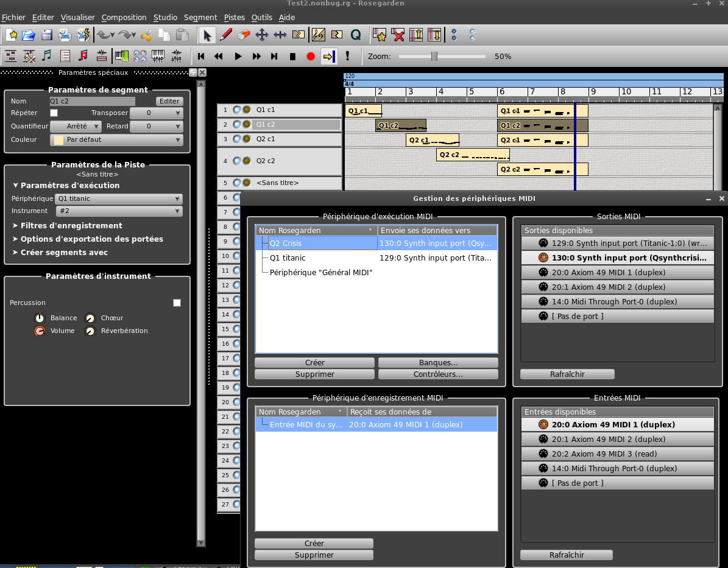The width and height of the screenshot is (728, 568).
Task: Mute track 5 Sans titre blue LED
Action: click(237, 183)
